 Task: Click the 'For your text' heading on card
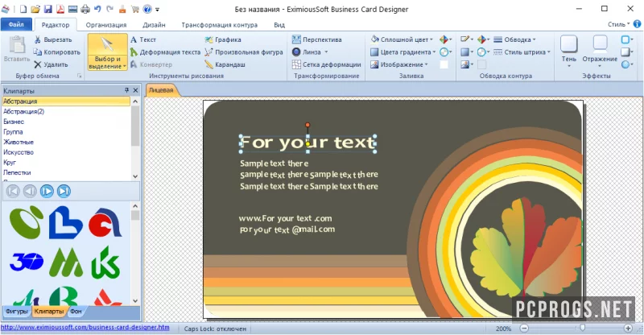(308, 143)
